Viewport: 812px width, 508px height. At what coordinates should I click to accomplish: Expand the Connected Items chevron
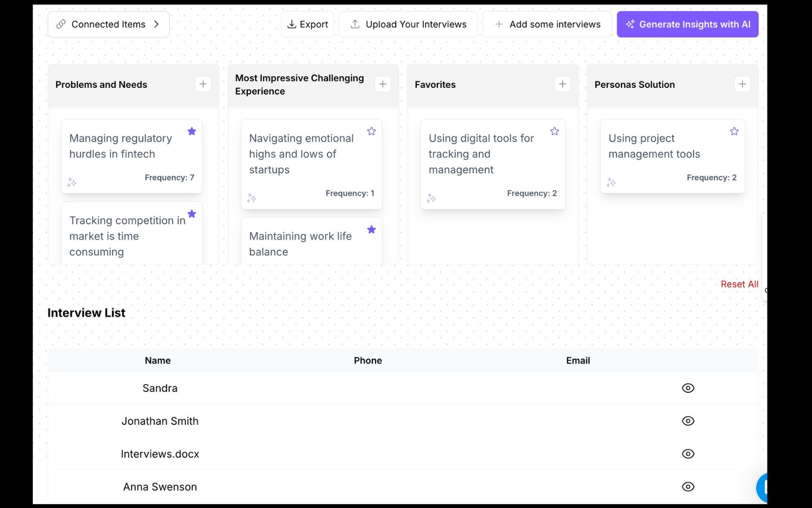click(x=157, y=24)
